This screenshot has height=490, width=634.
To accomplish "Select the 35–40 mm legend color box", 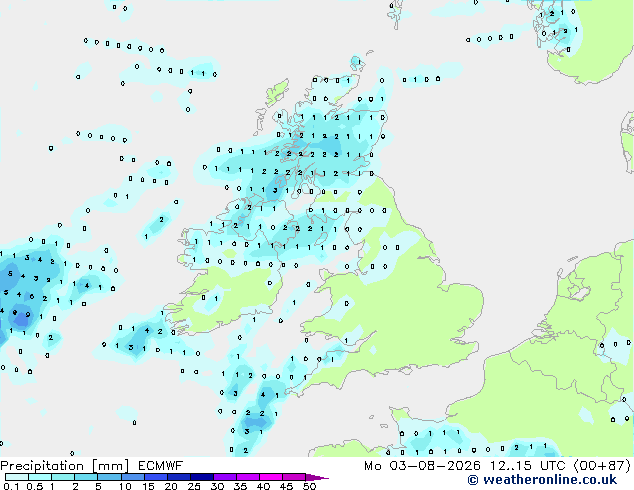I will click(x=247, y=477).
